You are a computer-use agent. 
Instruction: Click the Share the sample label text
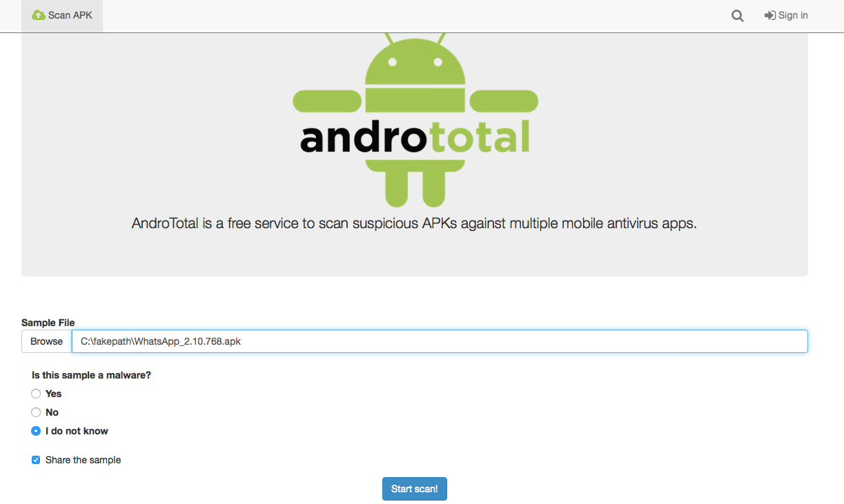83,460
